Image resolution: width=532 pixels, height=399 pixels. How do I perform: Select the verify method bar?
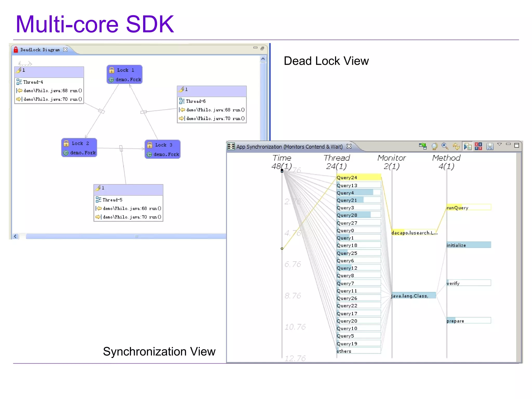click(469, 283)
